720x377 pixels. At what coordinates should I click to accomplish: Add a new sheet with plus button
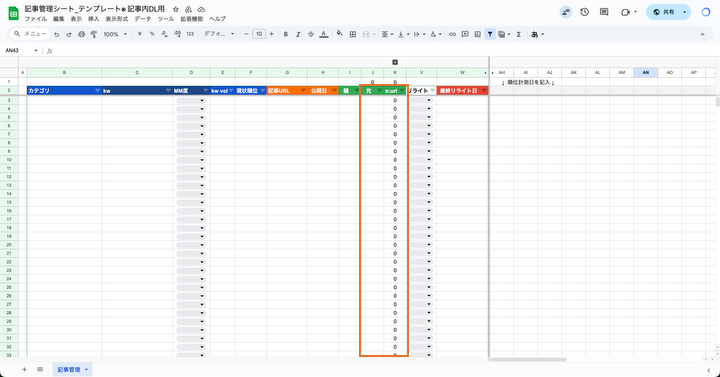(x=24, y=369)
